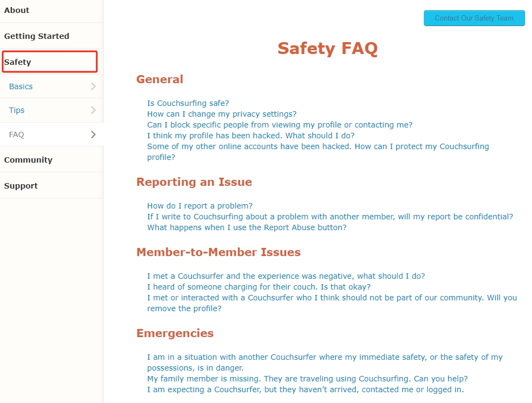Expand the Tips chevron arrow
The height and width of the screenshot is (403, 532).
pos(93,110)
